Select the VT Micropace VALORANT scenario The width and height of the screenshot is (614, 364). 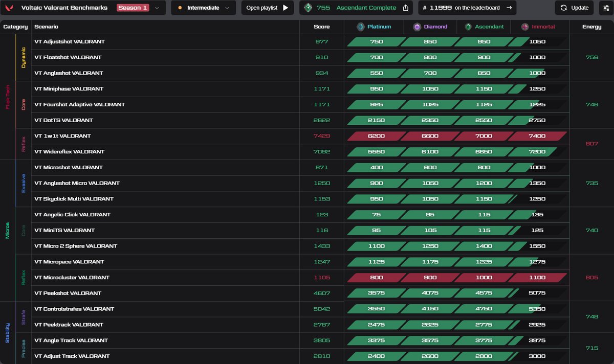tap(69, 262)
